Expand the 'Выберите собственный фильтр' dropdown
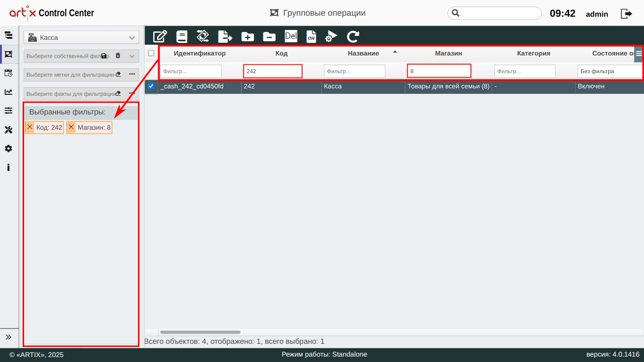This screenshot has width=644, height=362. pyautogui.click(x=132, y=56)
